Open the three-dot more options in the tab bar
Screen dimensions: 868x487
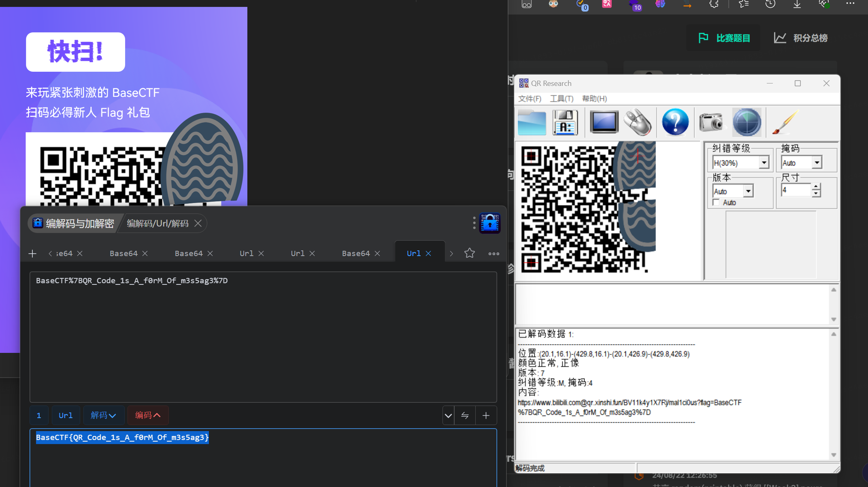coord(494,254)
